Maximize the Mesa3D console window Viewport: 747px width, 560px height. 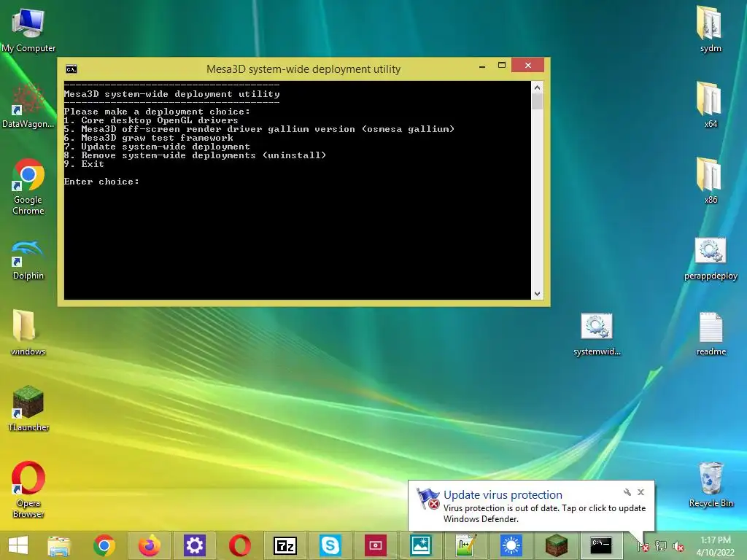point(502,65)
